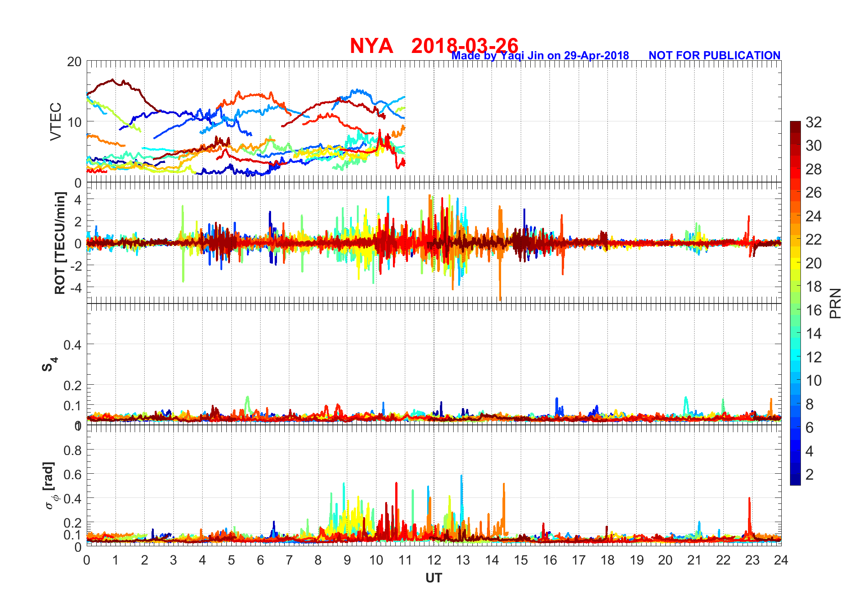Image resolution: width=868 pixels, height=607 pixels.
Task: Click the 'UT' x-axis label
Action: 434,578
